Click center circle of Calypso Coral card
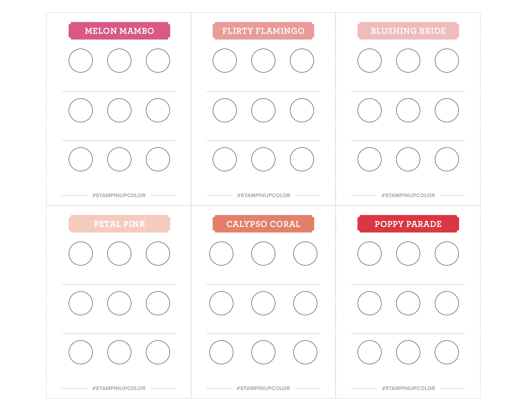The image size is (532, 411). [263, 303]
